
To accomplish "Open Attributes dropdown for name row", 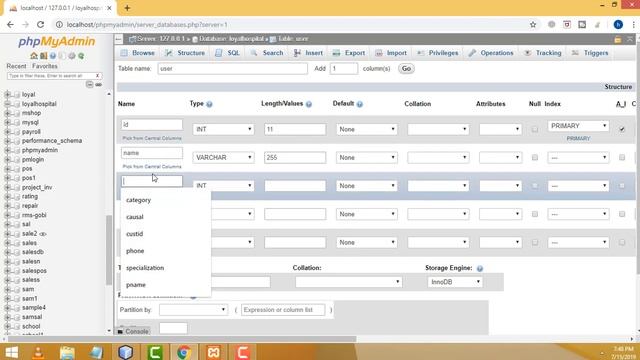I will 500,158.
